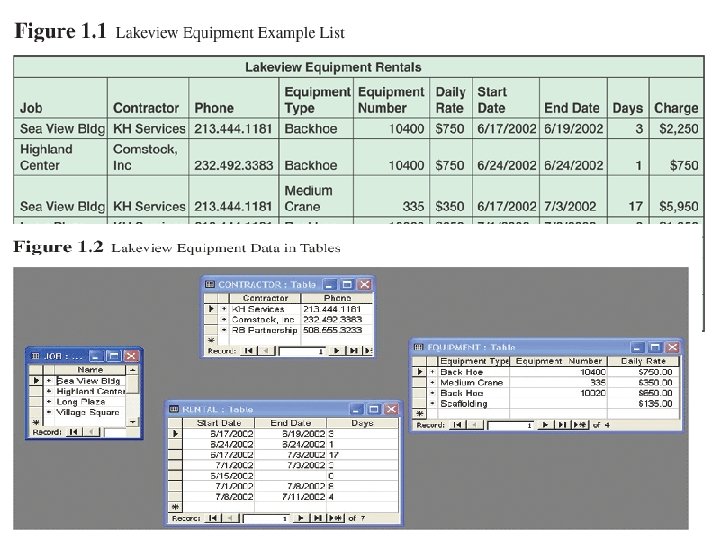This screenshot has width=720, height=540.
Task: Go to previous record in JOB window
Action: pos(91,432)
